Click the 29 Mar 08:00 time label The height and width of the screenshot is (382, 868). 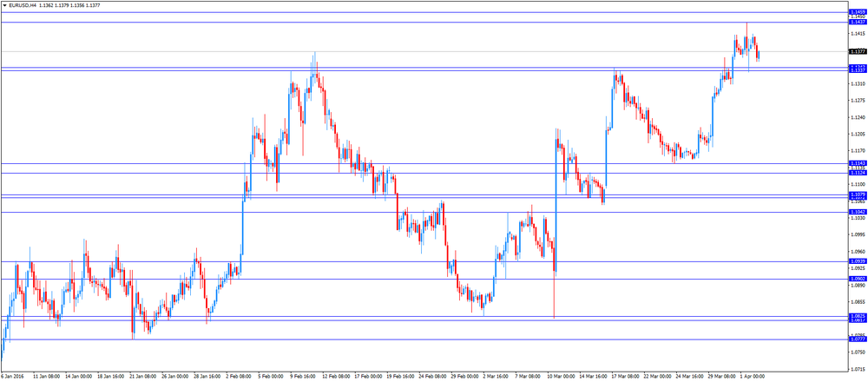(722, 377)
